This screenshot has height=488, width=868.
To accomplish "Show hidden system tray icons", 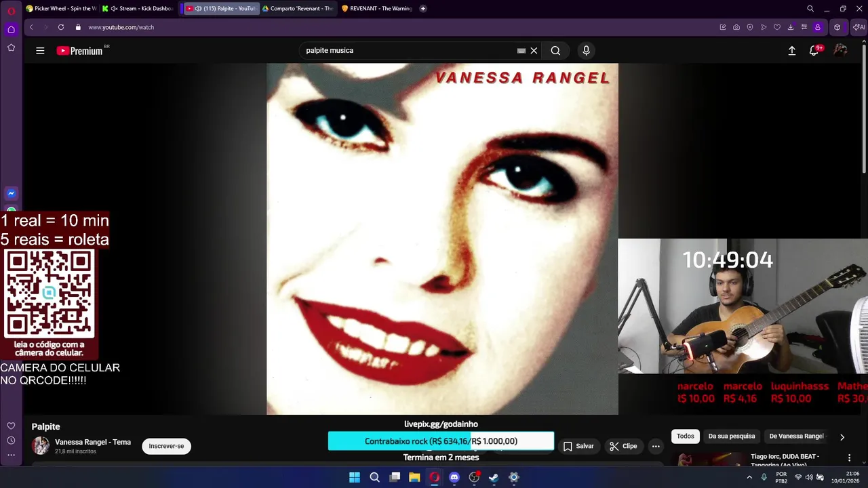I will [x=749, y=477].
